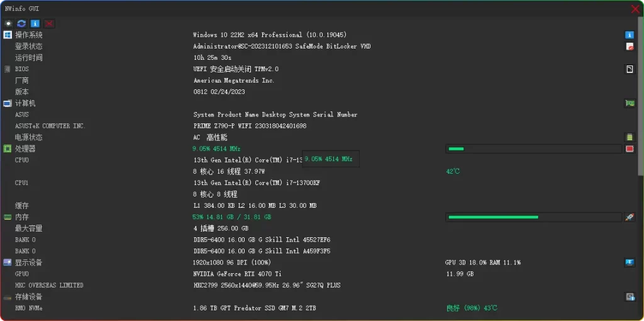Click the red X toolbar icon
644x321 pixels.
tap(49, 23)
